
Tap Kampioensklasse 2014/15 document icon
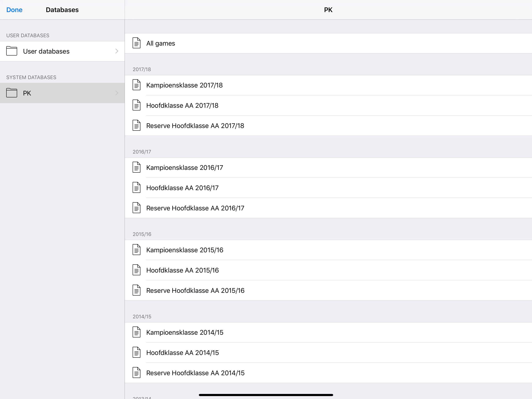(x=136, y=332)
